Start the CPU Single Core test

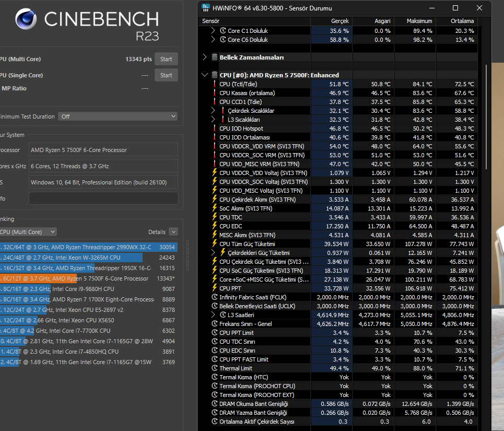[166, 75]
